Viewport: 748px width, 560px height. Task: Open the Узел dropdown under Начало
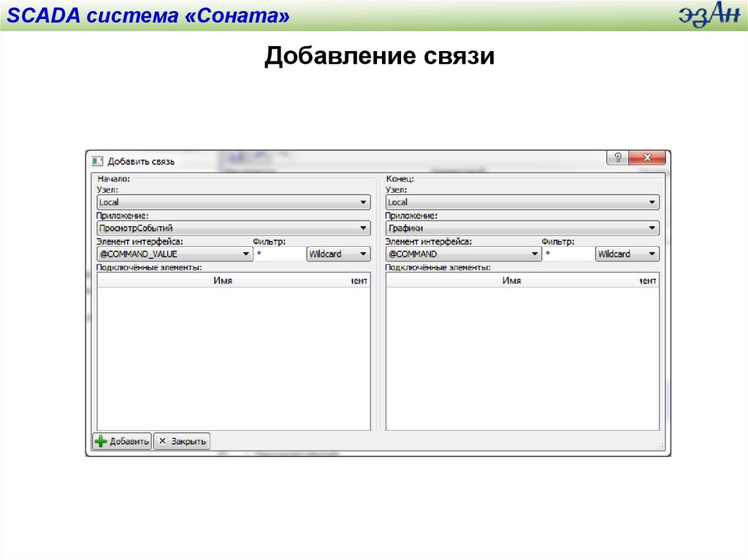pyautogui.click(x=233, y=202)
